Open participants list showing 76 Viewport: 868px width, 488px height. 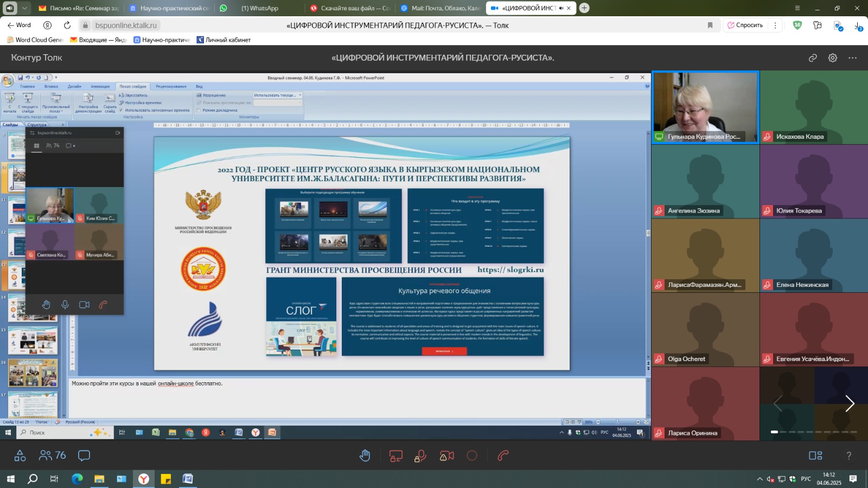pos(53,456)
